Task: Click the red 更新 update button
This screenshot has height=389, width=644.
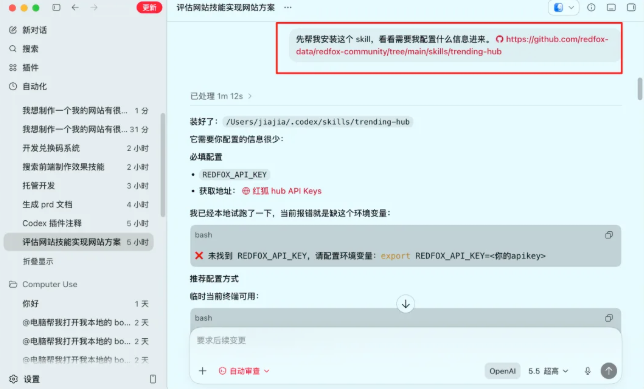Action: 149,7
